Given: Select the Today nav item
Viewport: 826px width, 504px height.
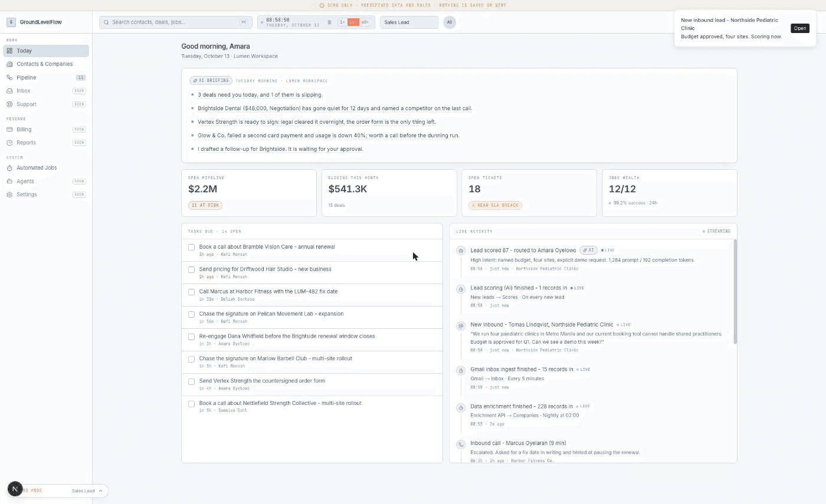Looking at the screenshot, I should [46, 51].
